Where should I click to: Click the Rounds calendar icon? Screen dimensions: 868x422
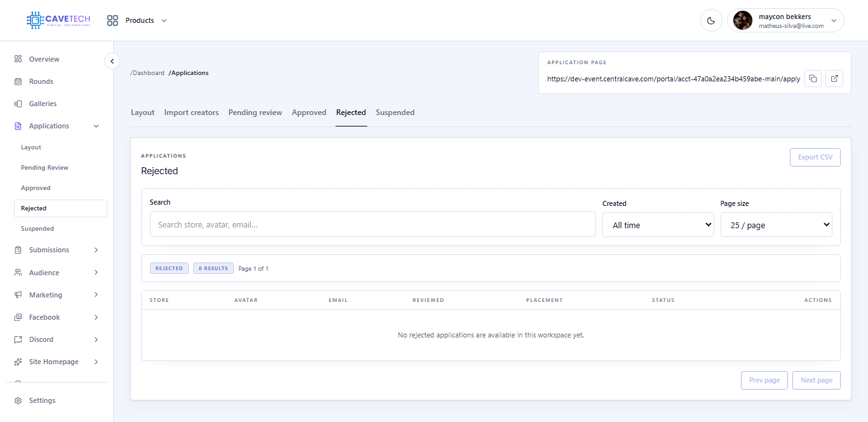[x=18, y=81]
